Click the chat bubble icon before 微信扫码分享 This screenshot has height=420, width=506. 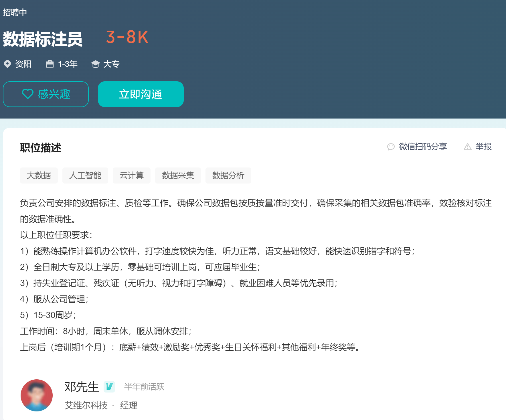pos(391,147)
